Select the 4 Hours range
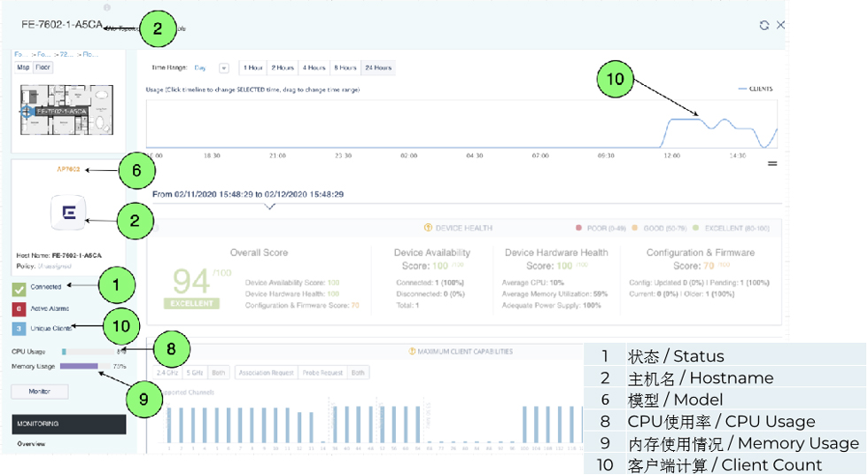The image size is (868, 475). [314, 68]
